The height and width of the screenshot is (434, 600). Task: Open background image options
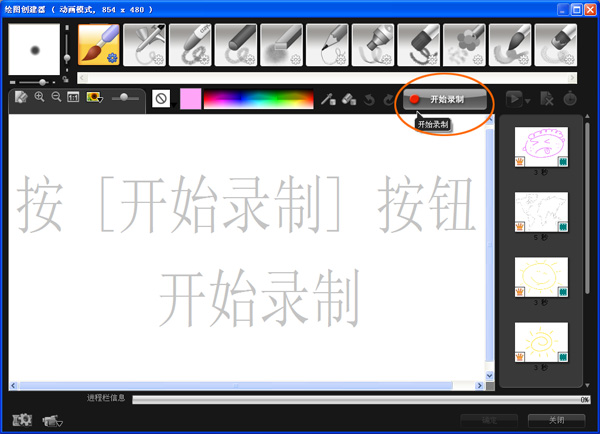coord(95,97)
